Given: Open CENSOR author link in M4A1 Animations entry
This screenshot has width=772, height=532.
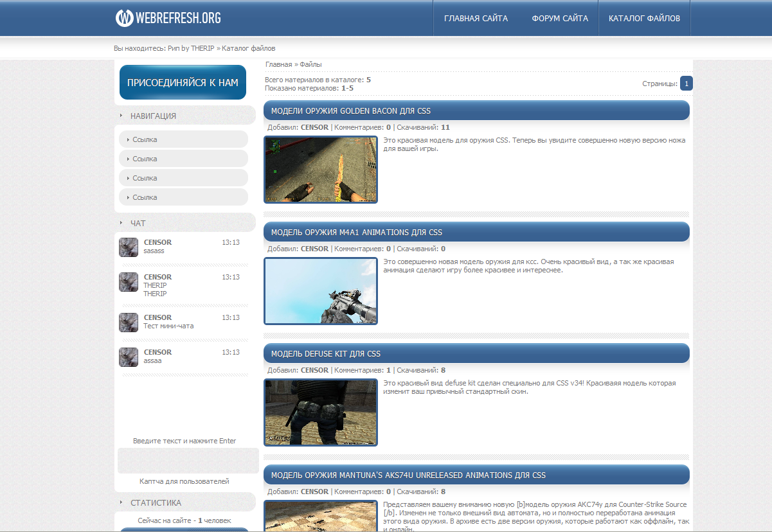Looking at the screenshot, I should [314, 249].
